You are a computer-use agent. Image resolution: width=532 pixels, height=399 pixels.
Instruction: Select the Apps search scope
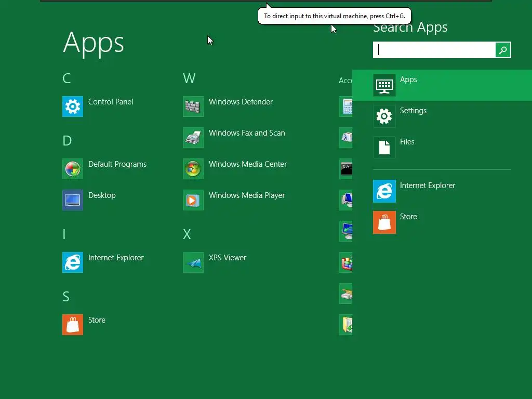click(442, 85)
